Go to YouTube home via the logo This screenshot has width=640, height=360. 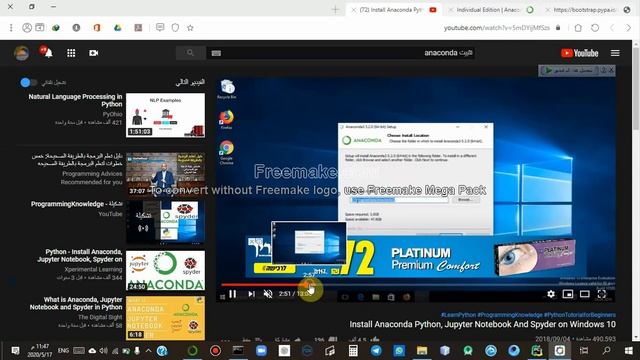580,53
